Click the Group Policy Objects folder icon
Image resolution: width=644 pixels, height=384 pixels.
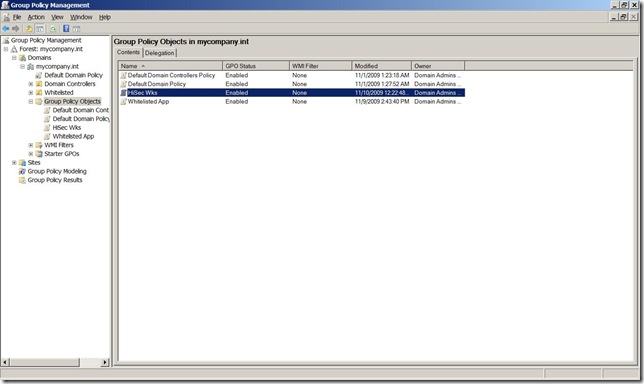[39, 101]
